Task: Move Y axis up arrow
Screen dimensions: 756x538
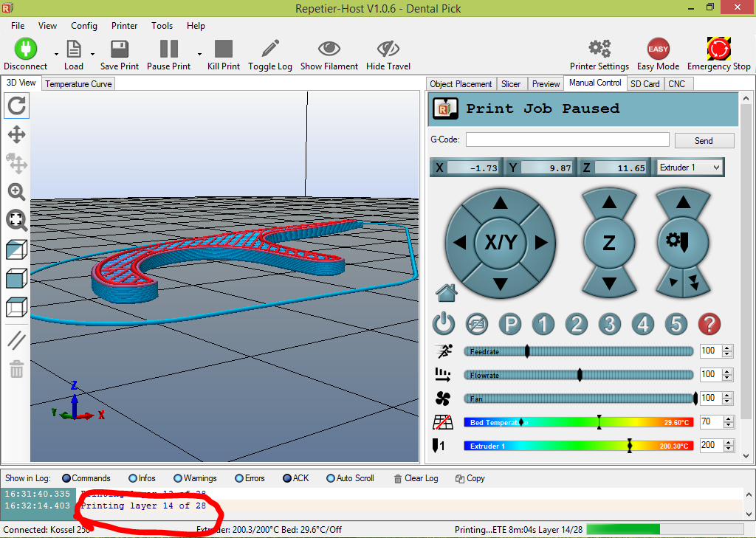Action: click(500, 203)
